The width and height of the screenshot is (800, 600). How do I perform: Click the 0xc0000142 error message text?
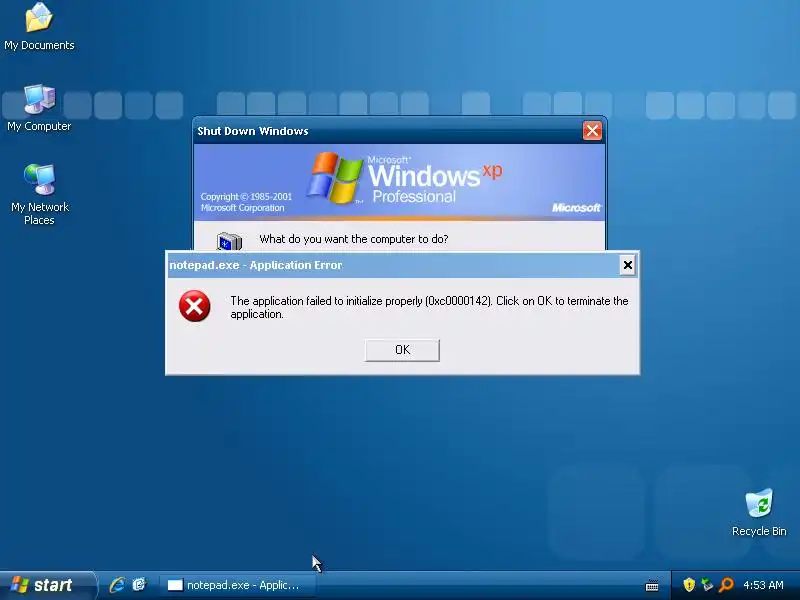pos(429,308)
